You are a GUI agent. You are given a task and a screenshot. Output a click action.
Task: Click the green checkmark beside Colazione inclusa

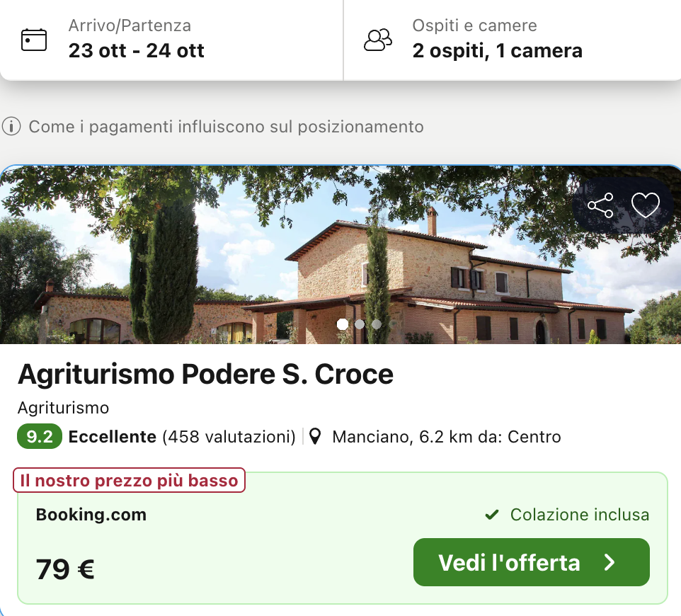(x=492, y=515)
